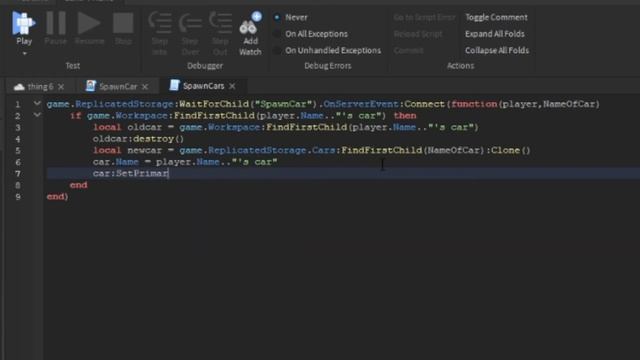Click the 'end' keyword on line 8

78,185
